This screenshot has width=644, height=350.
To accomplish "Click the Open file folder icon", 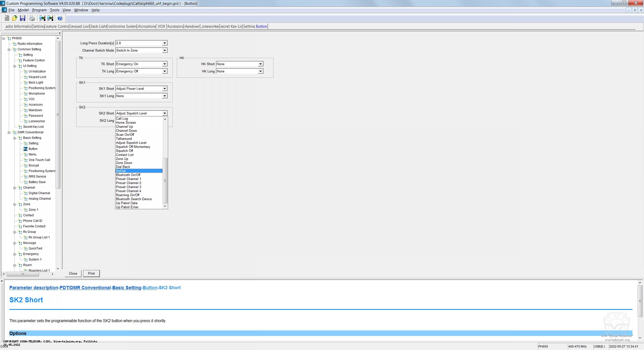I will tap(14, 18).
